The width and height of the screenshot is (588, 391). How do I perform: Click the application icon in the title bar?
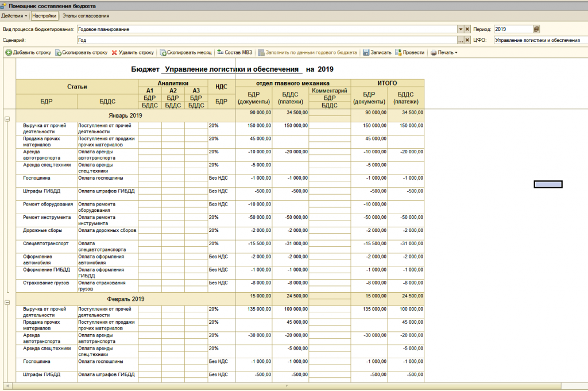pos(3,6)
